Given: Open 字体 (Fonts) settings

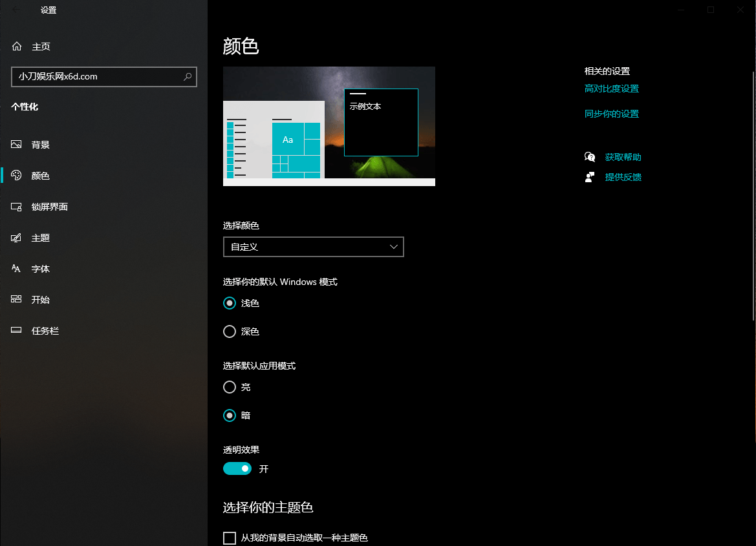Looking at the screenshot, I should [x=40, y=268].
